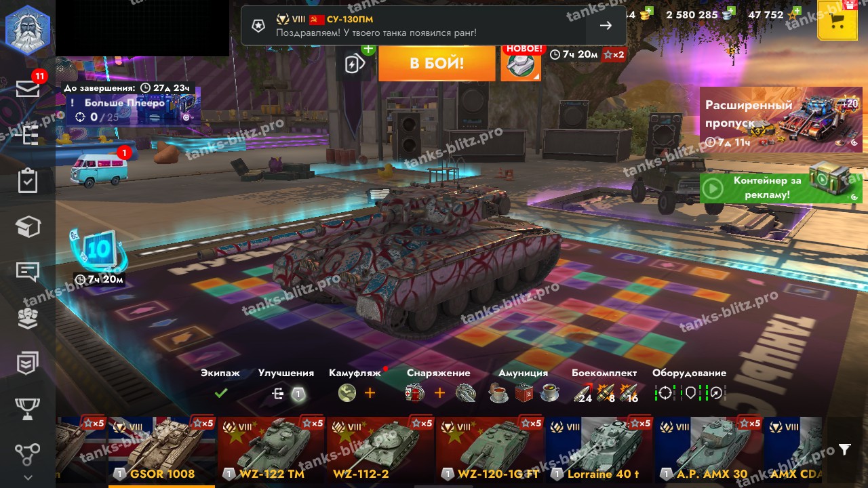The width and height of the screenshot is (868, 488).
Task: Open the СУ-130ПМ notification arrow
Action: pos(606,26)
